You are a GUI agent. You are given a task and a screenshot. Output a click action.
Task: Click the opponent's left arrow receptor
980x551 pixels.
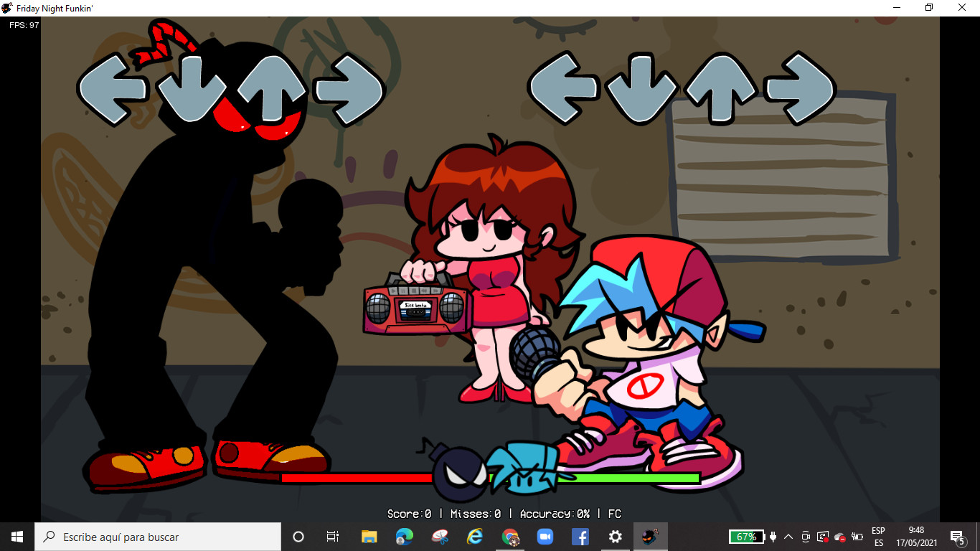click(113, 89)
